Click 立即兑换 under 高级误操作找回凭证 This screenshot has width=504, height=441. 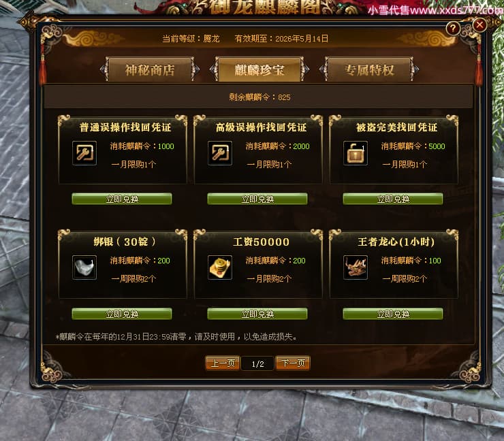257,199
